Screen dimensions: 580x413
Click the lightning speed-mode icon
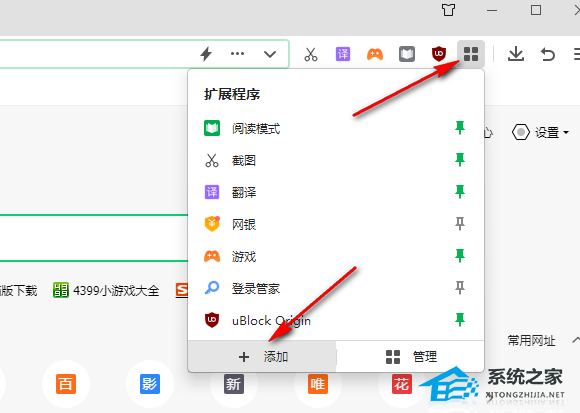tap(206, 54)
